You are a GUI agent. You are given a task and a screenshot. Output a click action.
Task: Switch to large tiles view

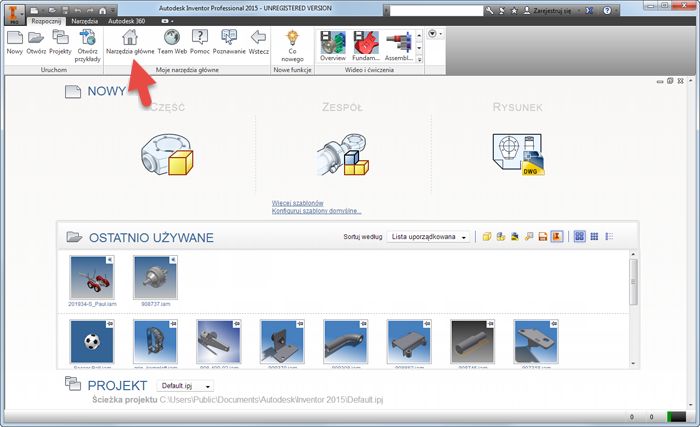point(579,237)
